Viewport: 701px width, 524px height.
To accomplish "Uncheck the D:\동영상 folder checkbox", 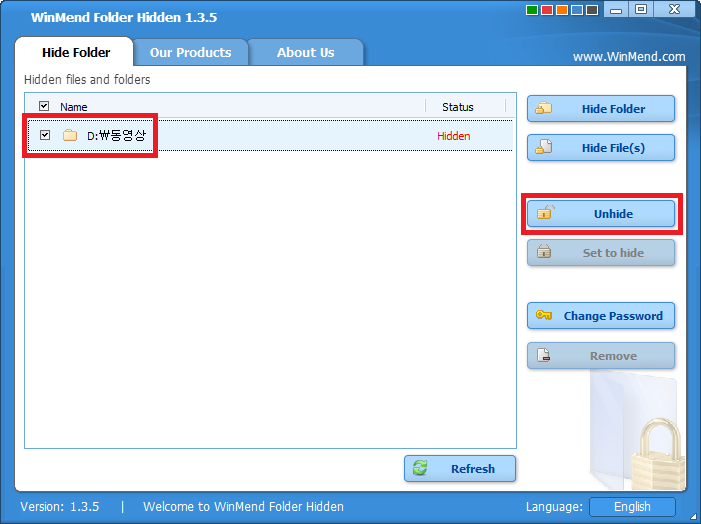I will click(x=45, y=135).
